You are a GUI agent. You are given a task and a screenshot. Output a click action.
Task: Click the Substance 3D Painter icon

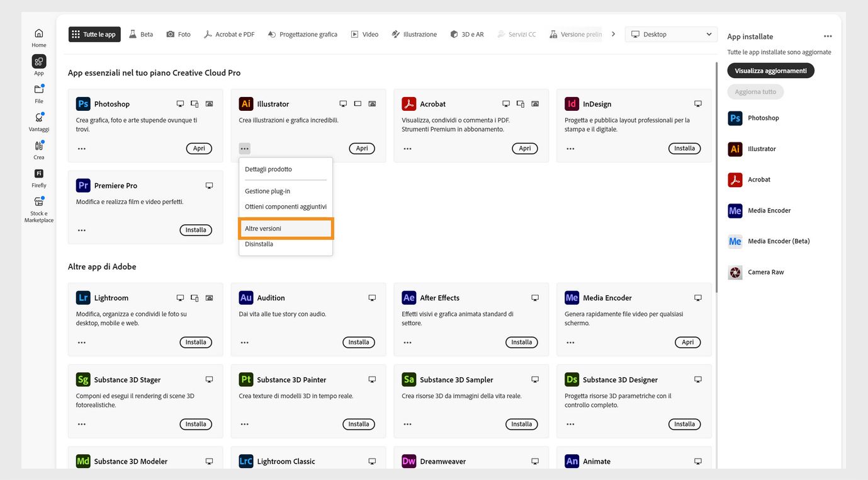(x=246, y=380)
